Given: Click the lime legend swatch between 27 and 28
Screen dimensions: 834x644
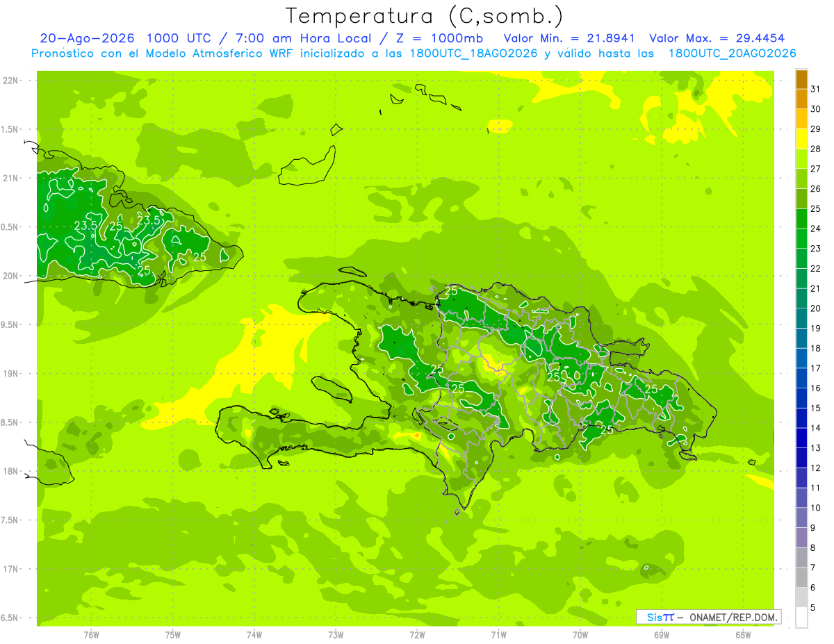Looking at the screenshot, I should 801,158.
